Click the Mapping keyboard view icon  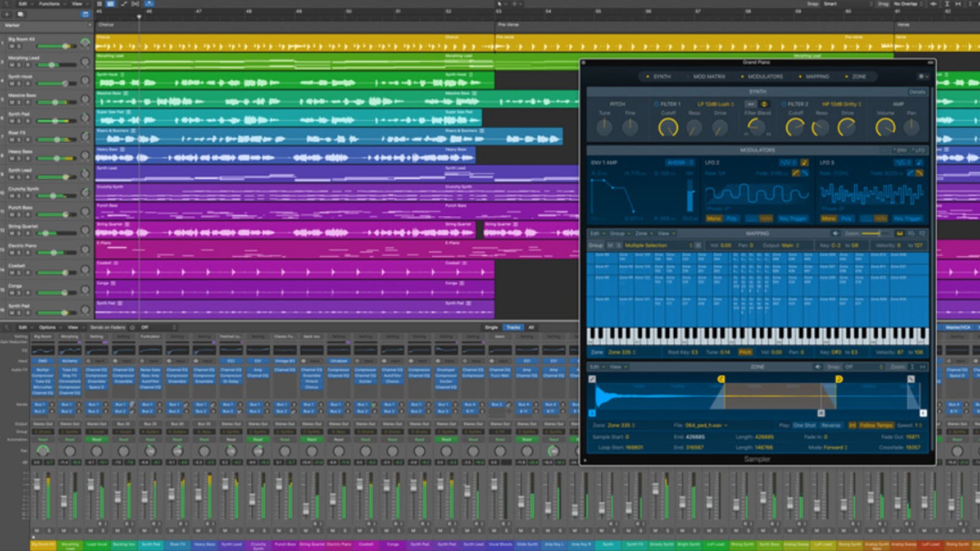coord(900,233)
